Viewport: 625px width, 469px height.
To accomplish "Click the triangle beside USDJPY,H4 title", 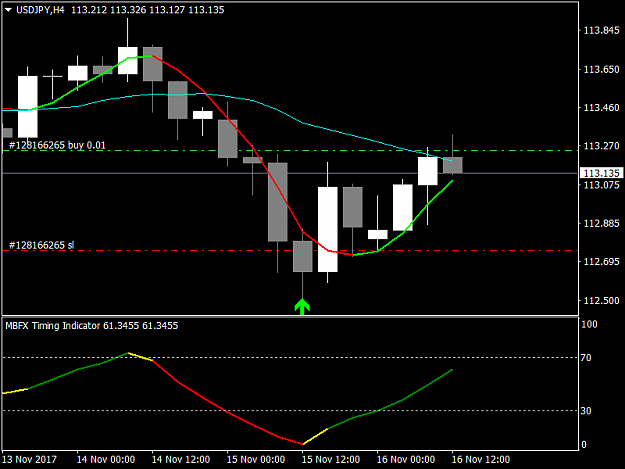I will click(x=8, y=10).
